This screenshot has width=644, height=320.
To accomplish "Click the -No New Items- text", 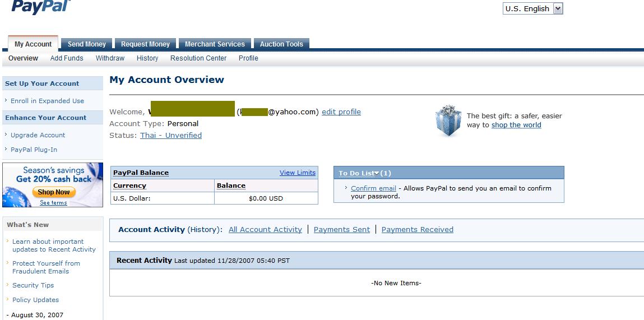I will [x=396, y=283].
